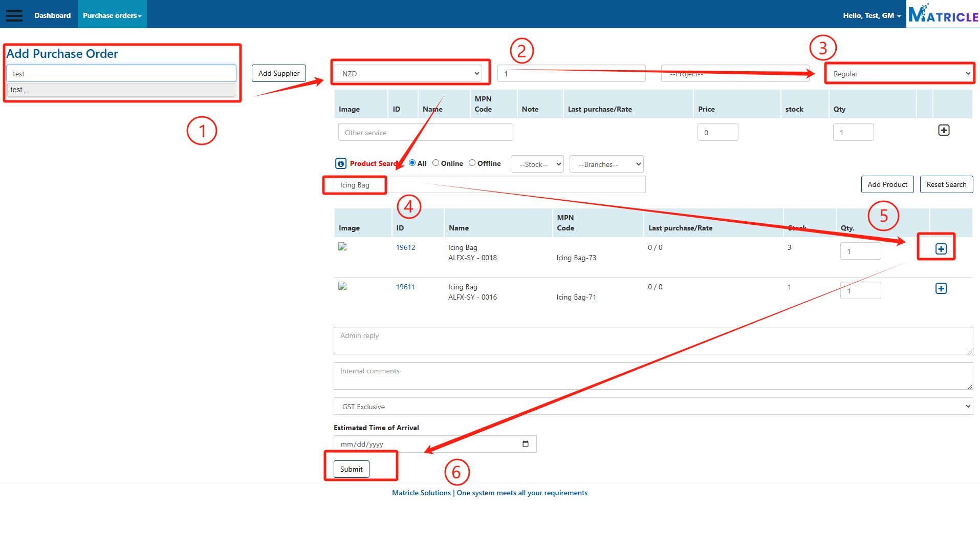
Task: Open the Project dropdown
Action: click(735, 74)
